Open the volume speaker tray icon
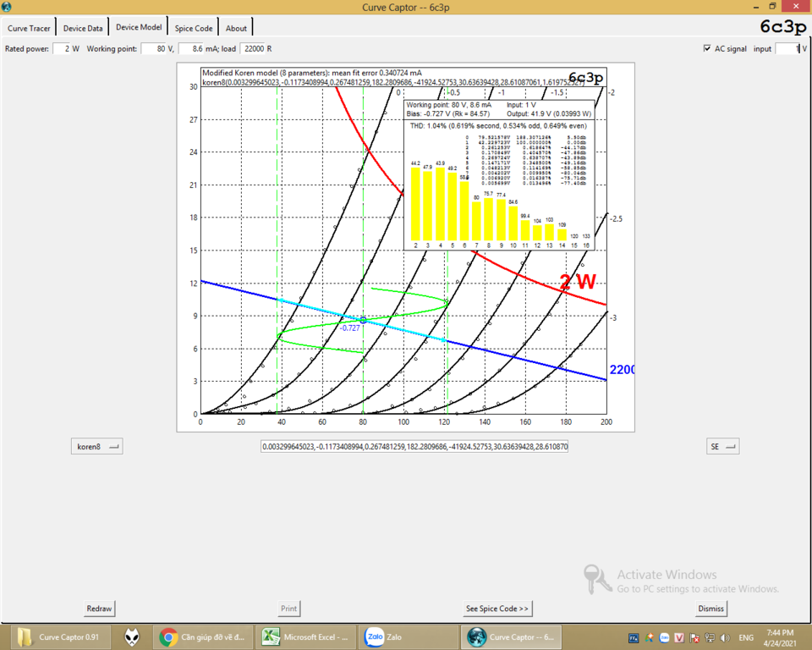 pyautogui.click(x=725, y=638)
